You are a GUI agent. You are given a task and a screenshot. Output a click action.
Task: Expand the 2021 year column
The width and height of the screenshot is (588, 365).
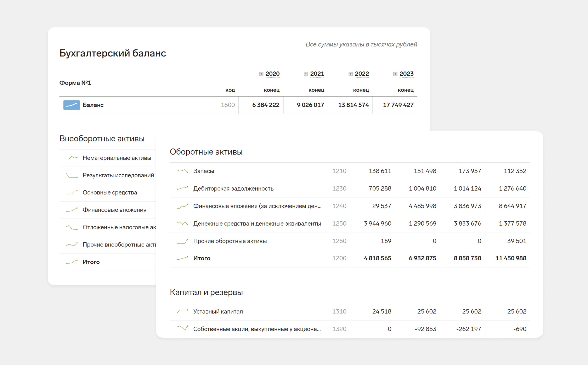coord(306,74)
